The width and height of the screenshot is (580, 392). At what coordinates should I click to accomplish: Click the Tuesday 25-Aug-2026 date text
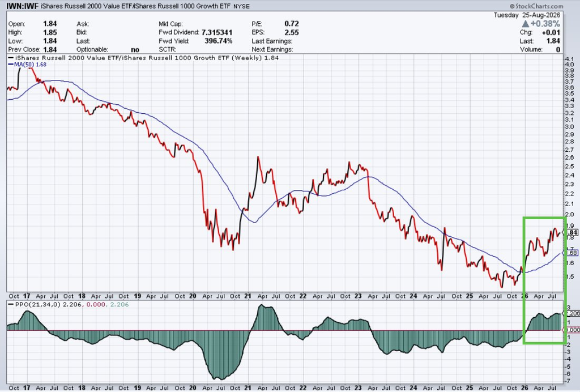coord(527,15)
